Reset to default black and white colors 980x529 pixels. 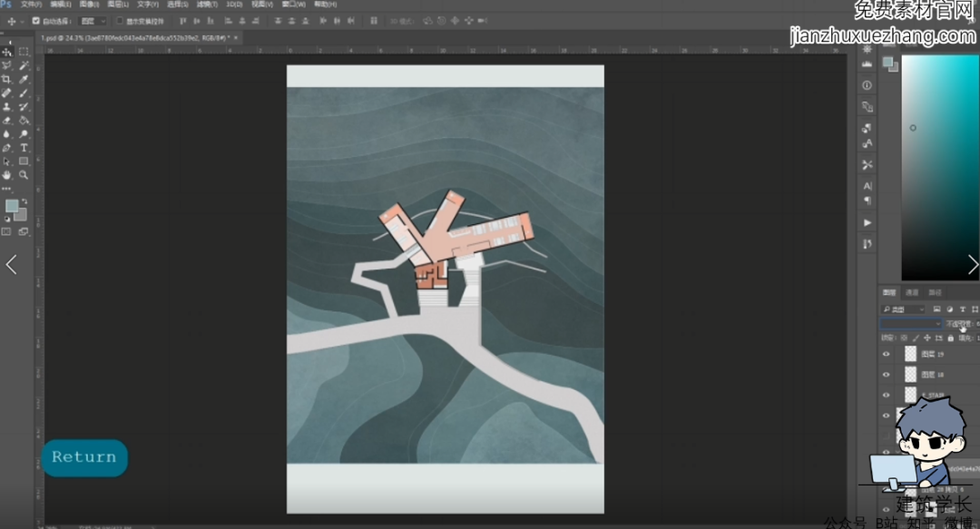tap(7, 220)
